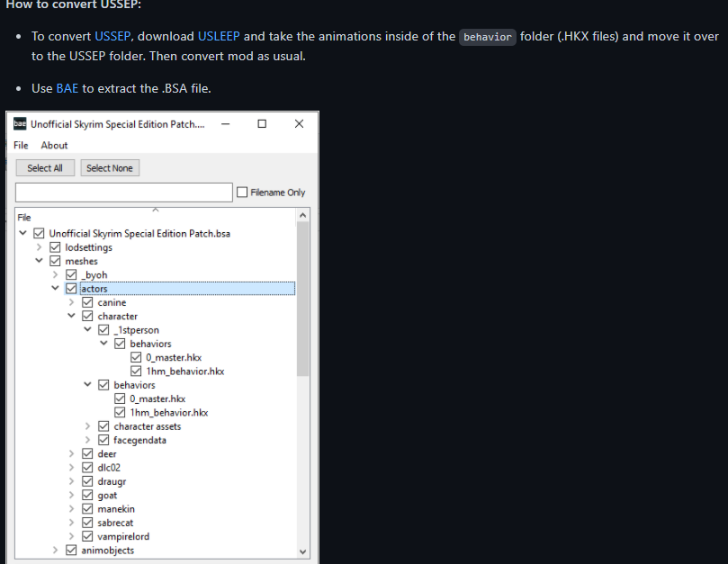Focus the file filter search field
The height and width of the screenshot is (564, 728).
coord(124,192)
